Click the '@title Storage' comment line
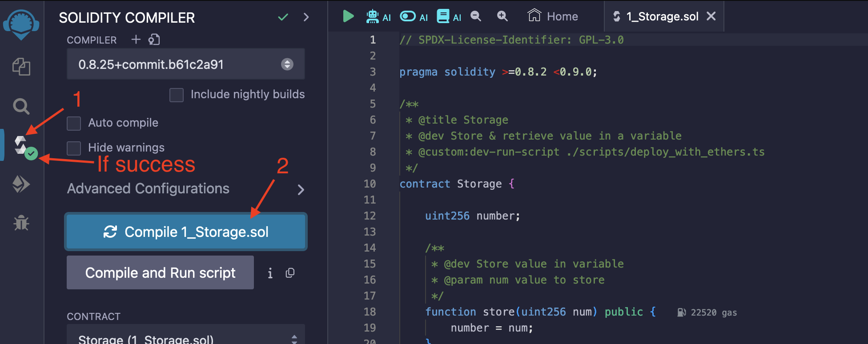Screen dimensions: 868x344 [457, 120]
